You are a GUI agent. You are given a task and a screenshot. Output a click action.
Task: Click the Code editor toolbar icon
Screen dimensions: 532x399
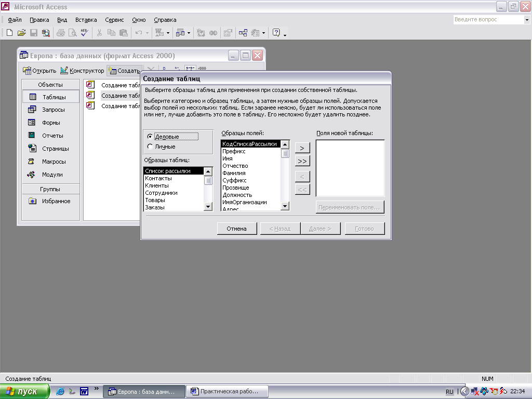pyautogui.click(x=201, y=33)
